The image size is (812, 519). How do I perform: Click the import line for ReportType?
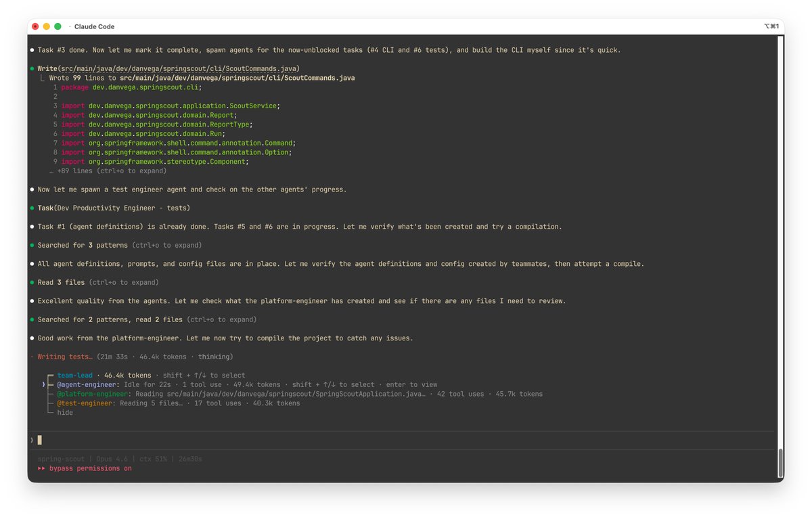156,125
